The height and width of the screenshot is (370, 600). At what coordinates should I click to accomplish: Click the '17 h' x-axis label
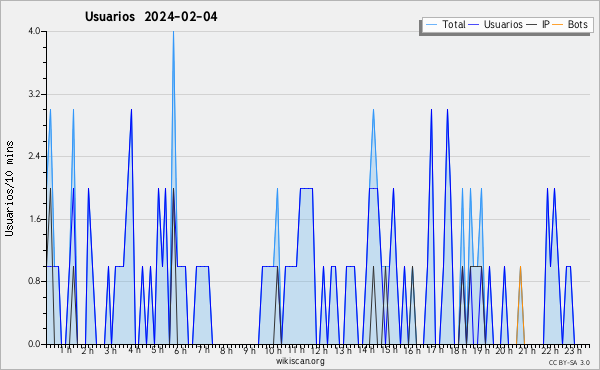click(x=435, y=350)
